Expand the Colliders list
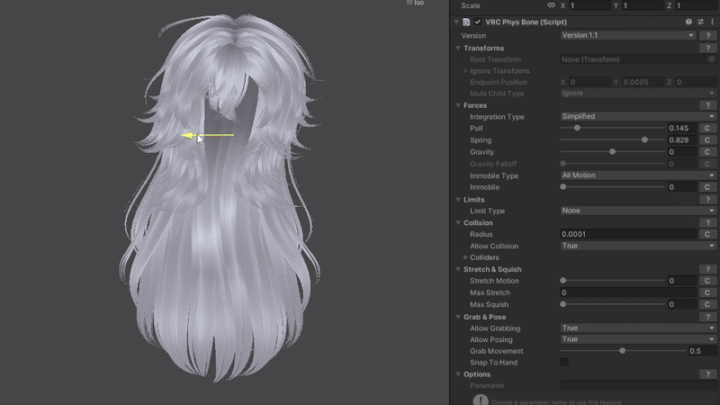The height and width of the screenshot is (405, 720). pyautogui.click(x=465, y=257)
